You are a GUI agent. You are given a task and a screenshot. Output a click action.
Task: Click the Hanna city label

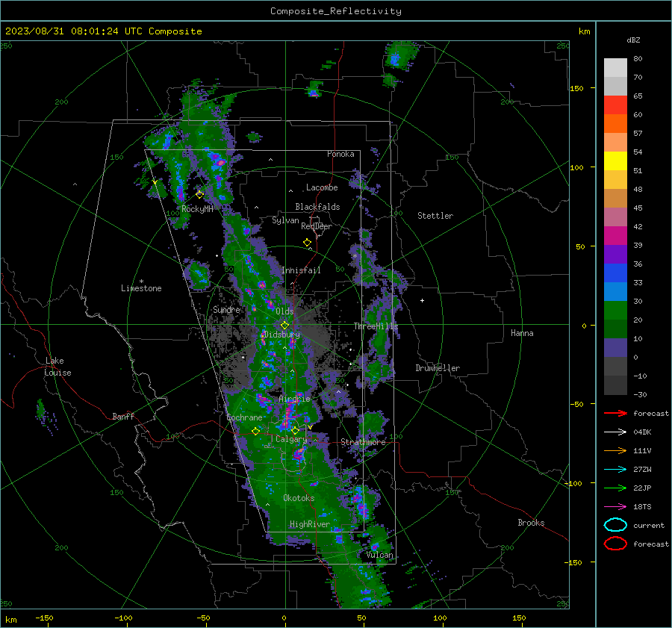pyautogui.click(x=522, y=333)
